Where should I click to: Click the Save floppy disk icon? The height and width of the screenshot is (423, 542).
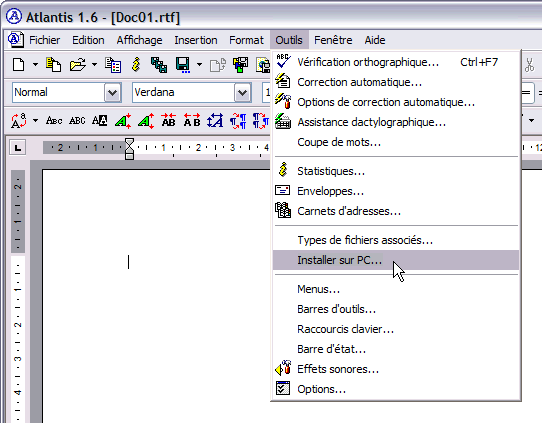183,65
